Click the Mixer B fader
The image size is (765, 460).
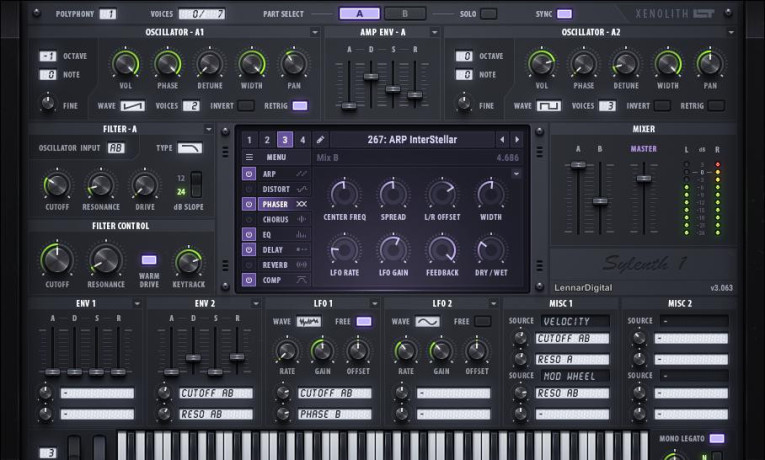pyautogui.click(x=600, y=201)
